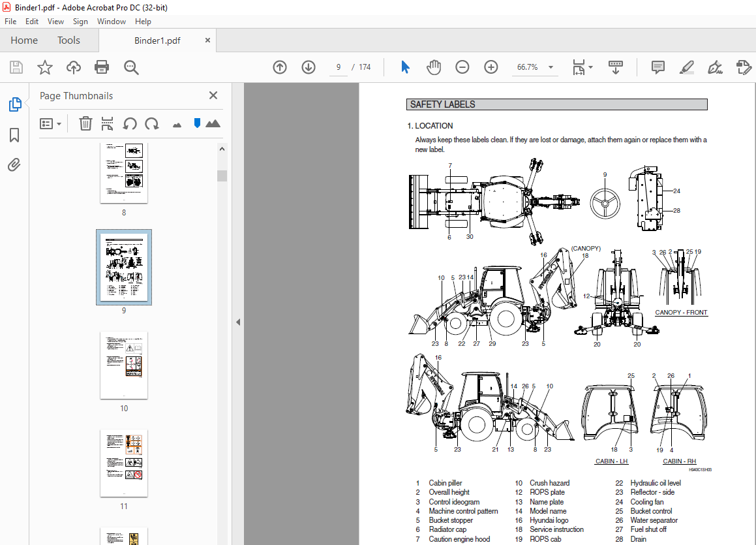Click the thumbnail size slider handle
This screenshot has height=545, width=756.
tap(197, 123)
